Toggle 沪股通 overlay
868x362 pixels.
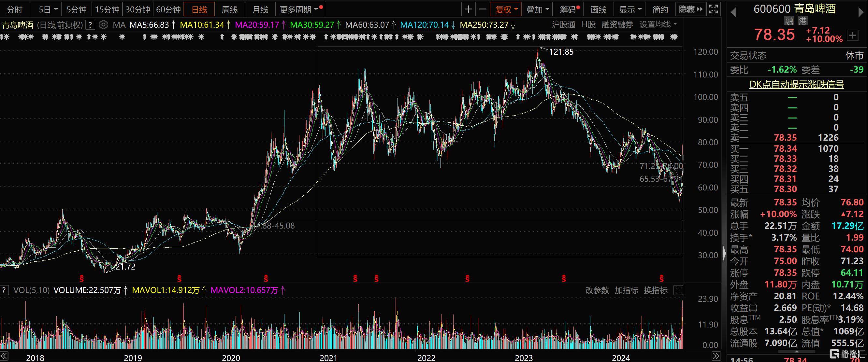[563, 25]
